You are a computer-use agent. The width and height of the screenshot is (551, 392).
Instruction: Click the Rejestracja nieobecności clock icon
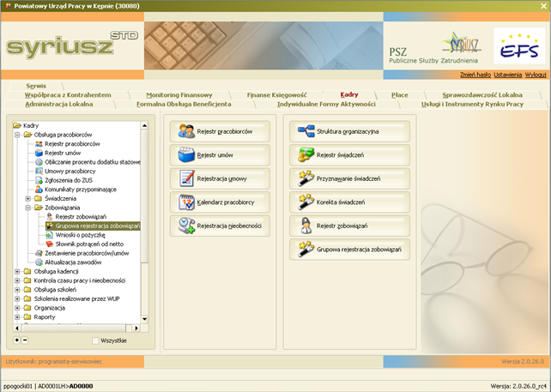coord(186,226)
